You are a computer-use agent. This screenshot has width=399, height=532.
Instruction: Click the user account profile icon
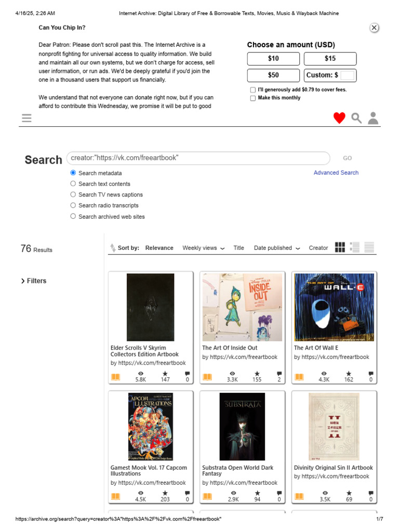point(373,118)
